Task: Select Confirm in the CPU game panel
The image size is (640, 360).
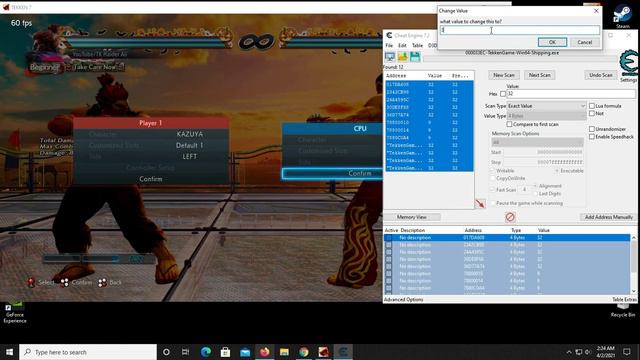Action: coord(360,173)
